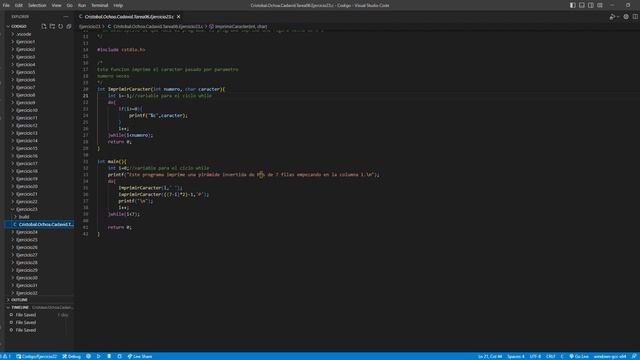This screenshot has width=640, height=360.
Task: Click the #include stdio.h line
Action: (x=121, y=50)
